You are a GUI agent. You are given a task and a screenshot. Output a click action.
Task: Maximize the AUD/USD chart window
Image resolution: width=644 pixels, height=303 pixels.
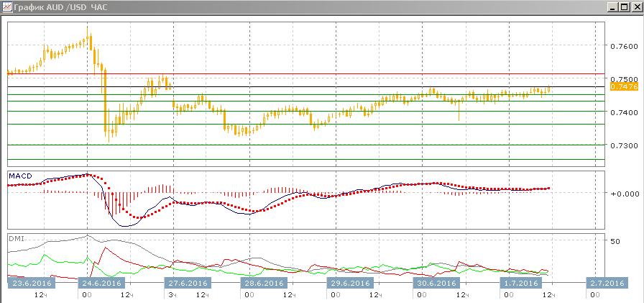point(625,7)
